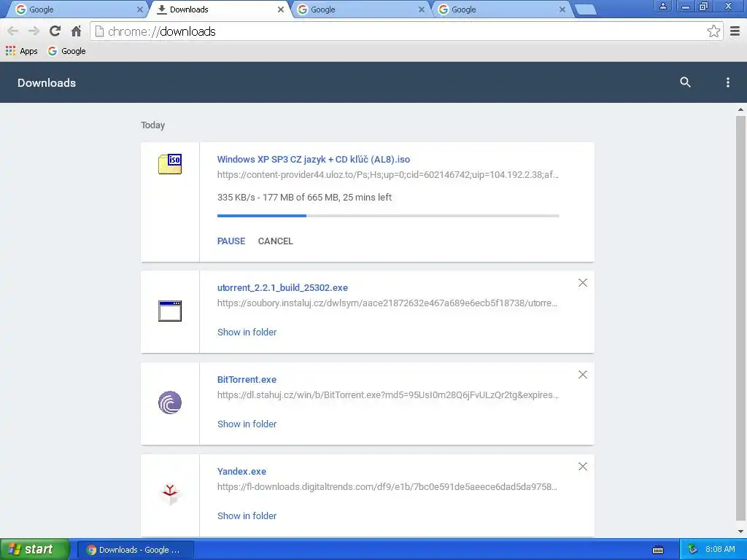Close the fourth Google tab

[x=562, y=9]
